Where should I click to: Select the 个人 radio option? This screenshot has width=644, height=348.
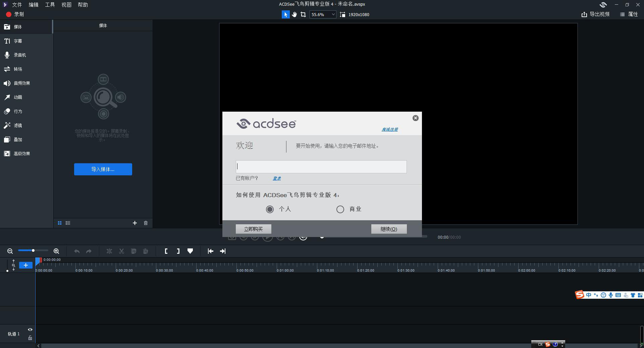[x=270, y=209]
